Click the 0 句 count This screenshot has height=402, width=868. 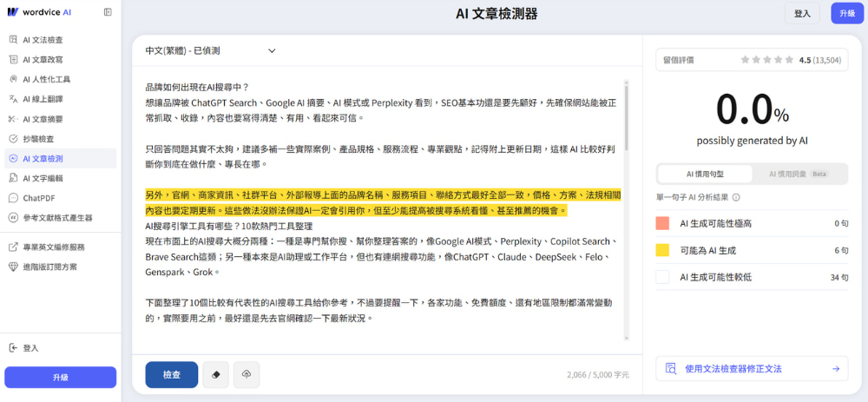(841, 224)
